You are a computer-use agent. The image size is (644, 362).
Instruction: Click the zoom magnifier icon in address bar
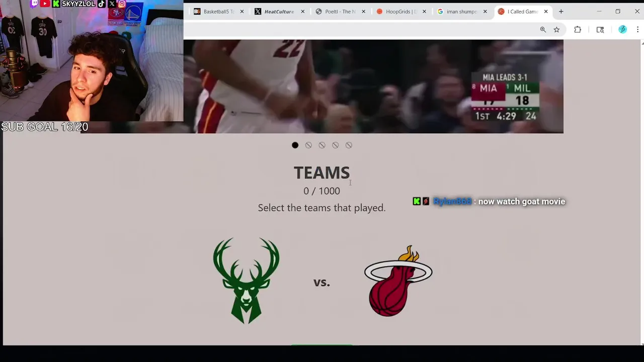(543, 30)
